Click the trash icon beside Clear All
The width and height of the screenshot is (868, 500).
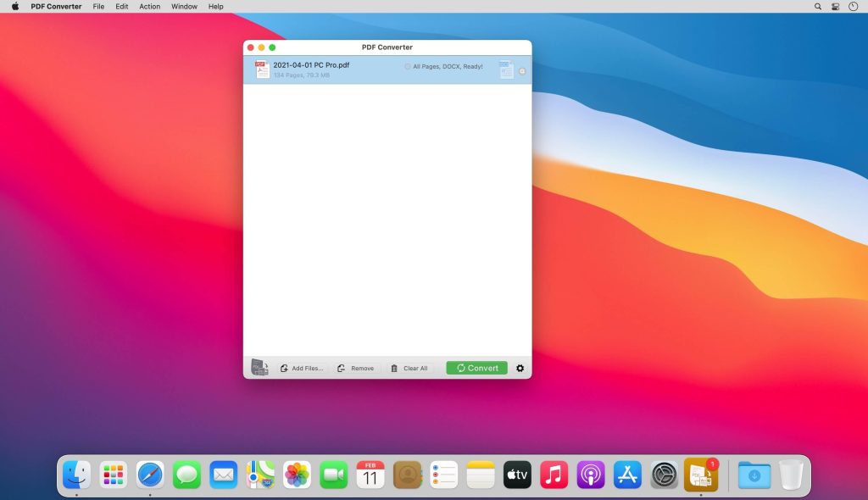[x=394, y=368]
